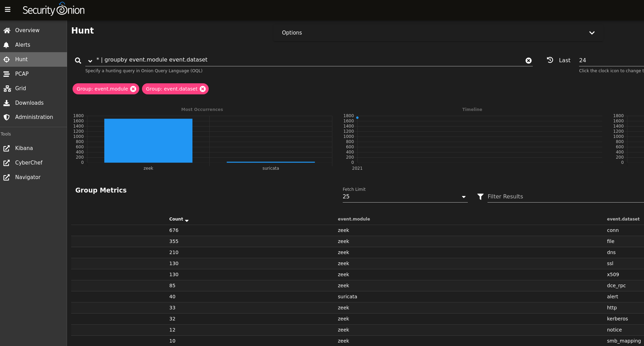
Task: Click the kerberos dataset cell
Action: pos(617,319)
